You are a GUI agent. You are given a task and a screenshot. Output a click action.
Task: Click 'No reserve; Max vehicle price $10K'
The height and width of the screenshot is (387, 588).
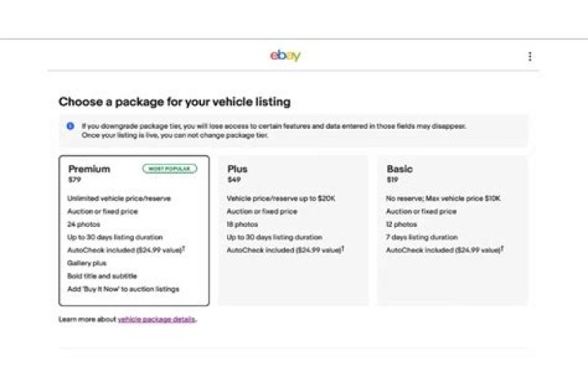(x=443, y=198)
